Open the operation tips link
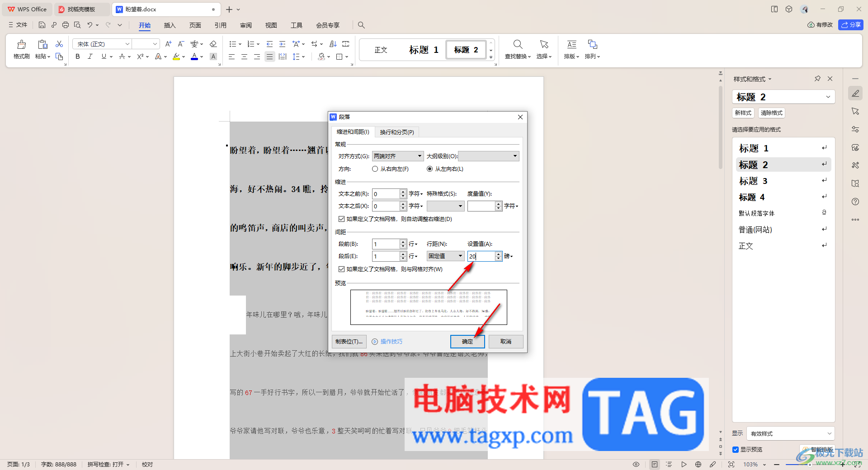This screenshot has width=868, height=470. (391, 342)
